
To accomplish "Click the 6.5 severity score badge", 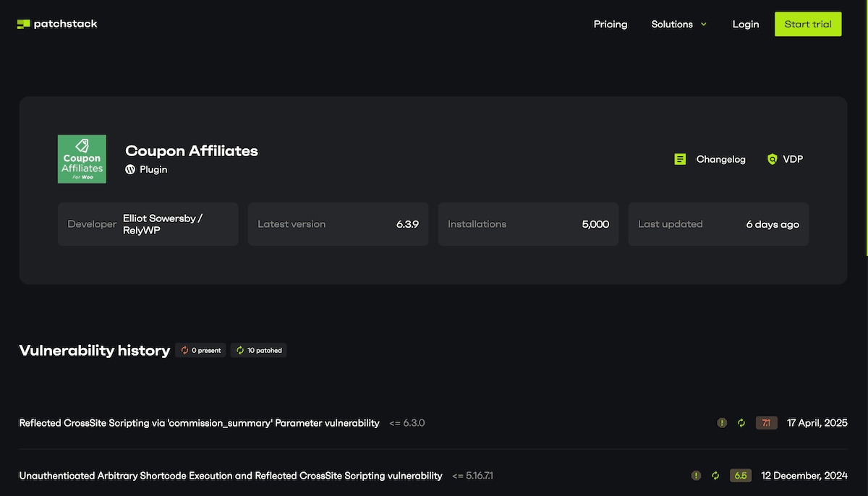I will [x=741, y=476].
